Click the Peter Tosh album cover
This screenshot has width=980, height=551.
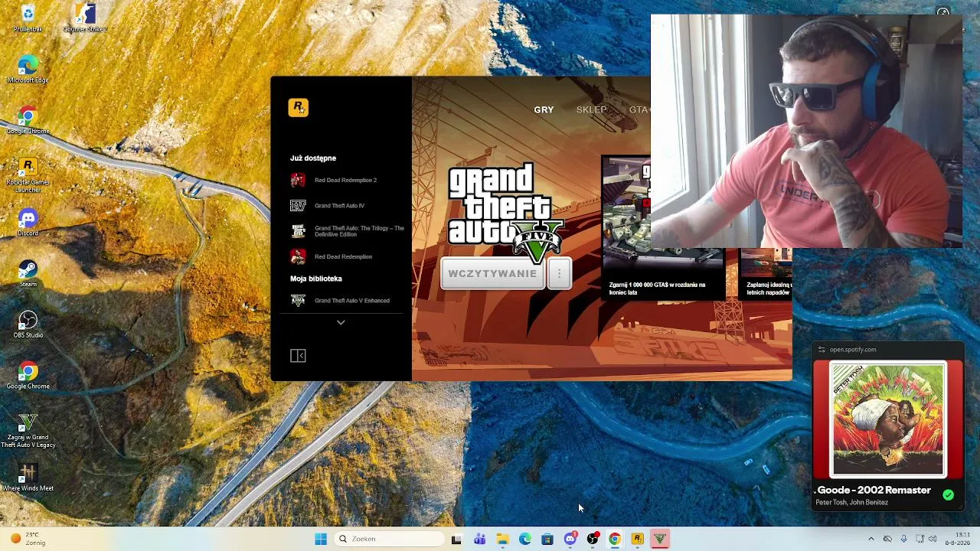(888, 420)
